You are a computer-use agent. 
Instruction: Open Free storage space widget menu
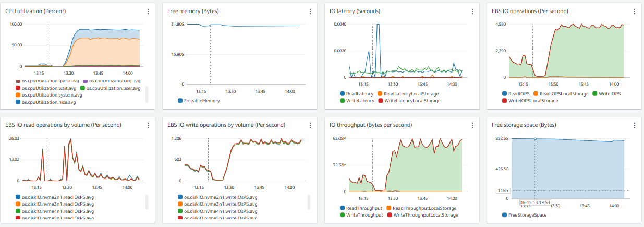click(635, 125)
